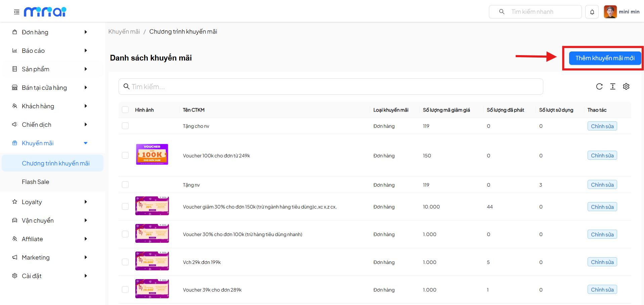Image resolution: width=644 pixels, height=305 pixels.
Task: Click the row height adjust icon
Action: (612, 86)
